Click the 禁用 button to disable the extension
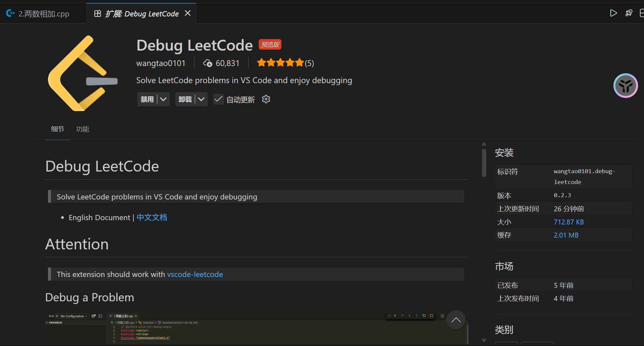This screenshot has width=644, height=346. 147,99
